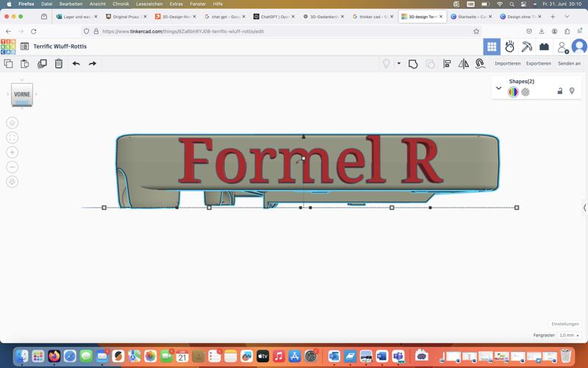Open the Fangraster 1,0 mm dropdown
Image resolution: width=588 pixels, height=368 pixels.
[569, 335]
